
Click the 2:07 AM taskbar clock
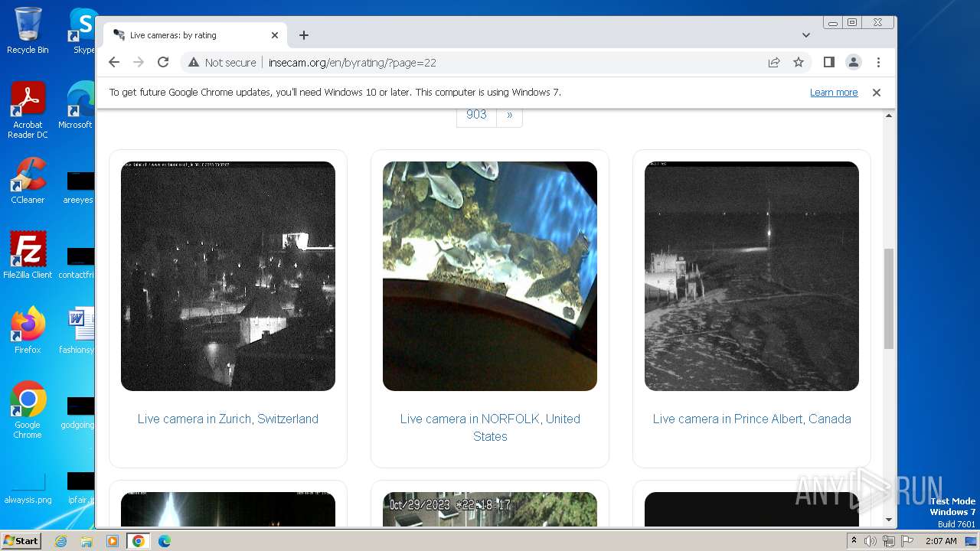coord(940,541)
